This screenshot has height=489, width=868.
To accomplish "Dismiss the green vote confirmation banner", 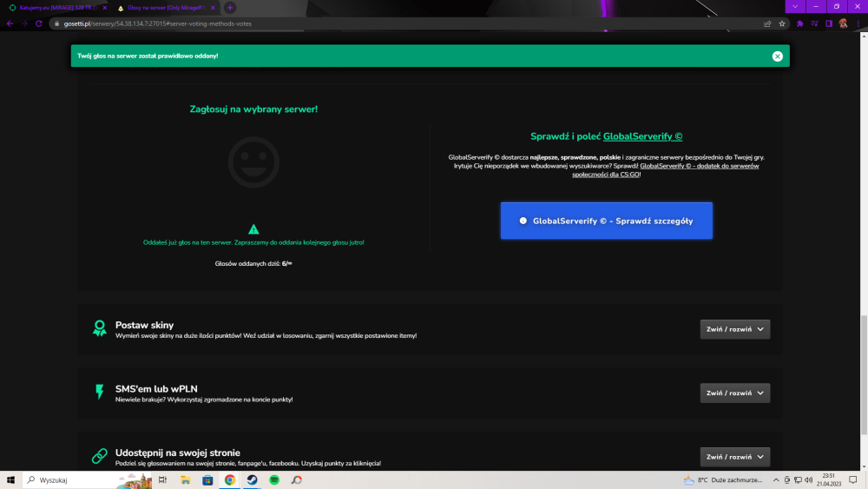I will point(777,56).
